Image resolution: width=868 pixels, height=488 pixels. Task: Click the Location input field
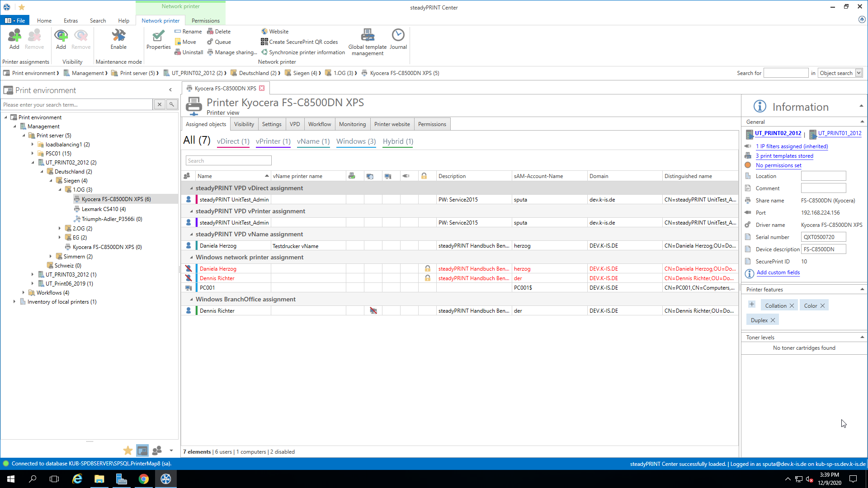pyautogui.click(x=823, y=176)
